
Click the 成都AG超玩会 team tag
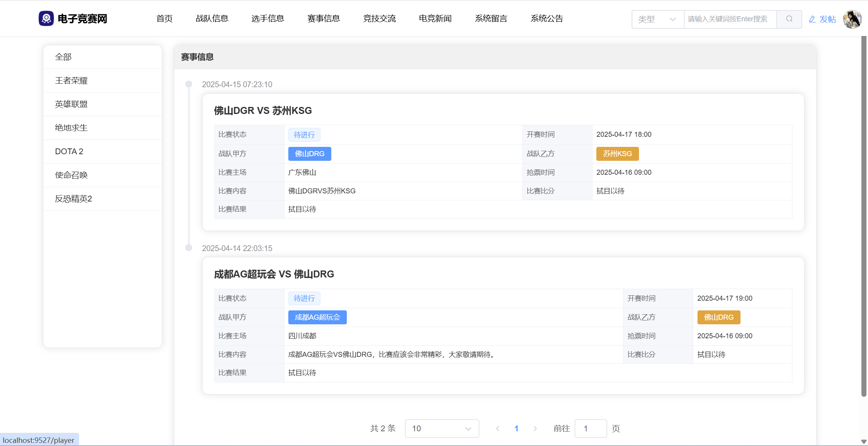pyautogui.click(x=317, y=317)
